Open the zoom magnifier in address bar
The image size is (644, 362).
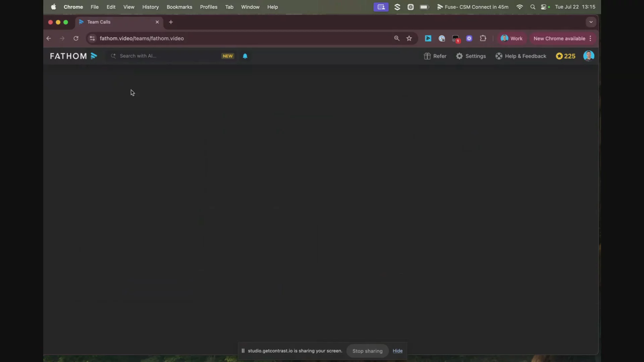(x=397, y=38)
